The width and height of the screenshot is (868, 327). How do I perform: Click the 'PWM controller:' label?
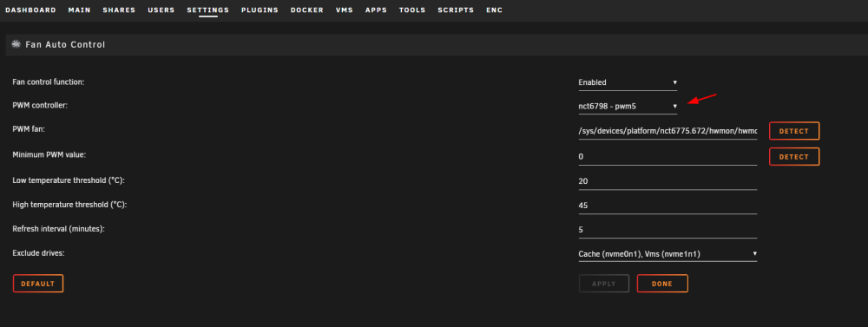(x=40, y=105)
